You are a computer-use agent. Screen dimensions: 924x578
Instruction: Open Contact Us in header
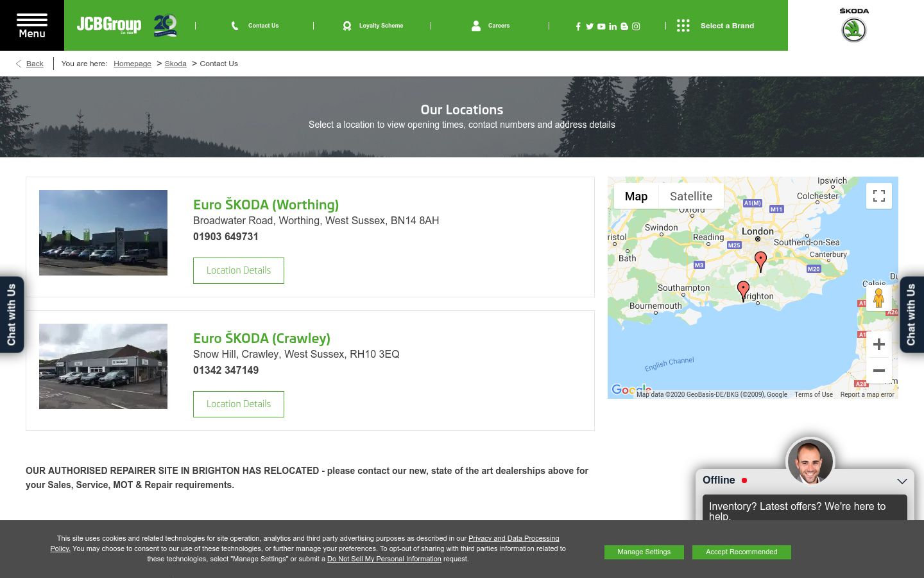[263, 26]
